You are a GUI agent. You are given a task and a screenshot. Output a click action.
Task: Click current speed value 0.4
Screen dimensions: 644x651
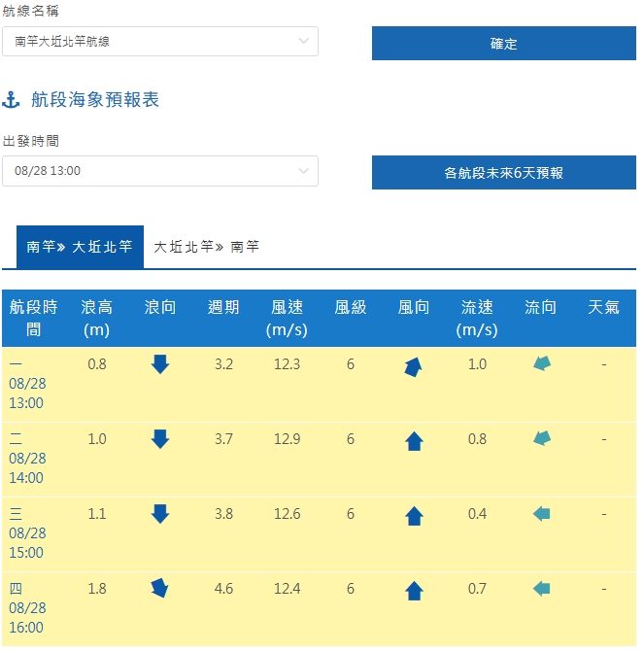(477, 514)
